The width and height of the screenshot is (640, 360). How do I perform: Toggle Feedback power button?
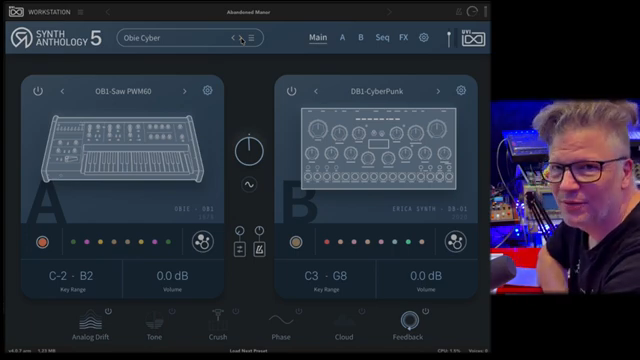click(x=425, y=311)
